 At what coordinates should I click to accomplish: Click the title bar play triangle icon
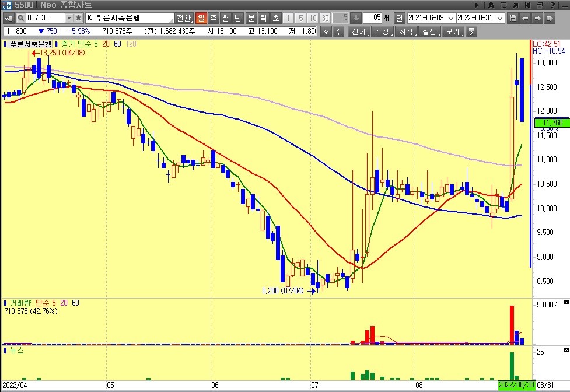click(477, 5)
